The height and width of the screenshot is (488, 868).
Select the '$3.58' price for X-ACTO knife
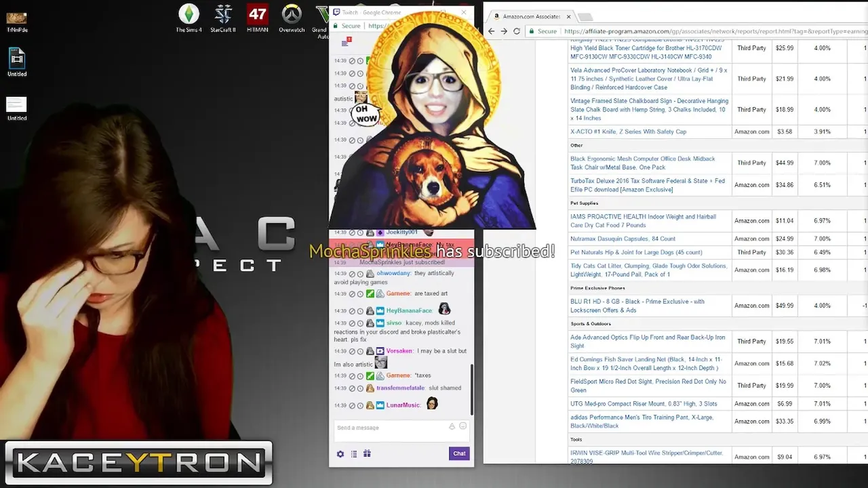pos(785,131)
